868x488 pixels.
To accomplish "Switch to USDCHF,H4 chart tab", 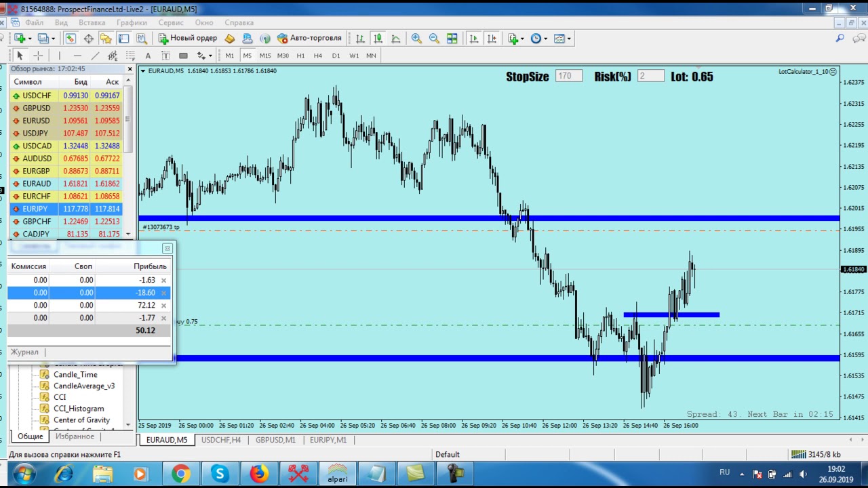I will point(221,440).
